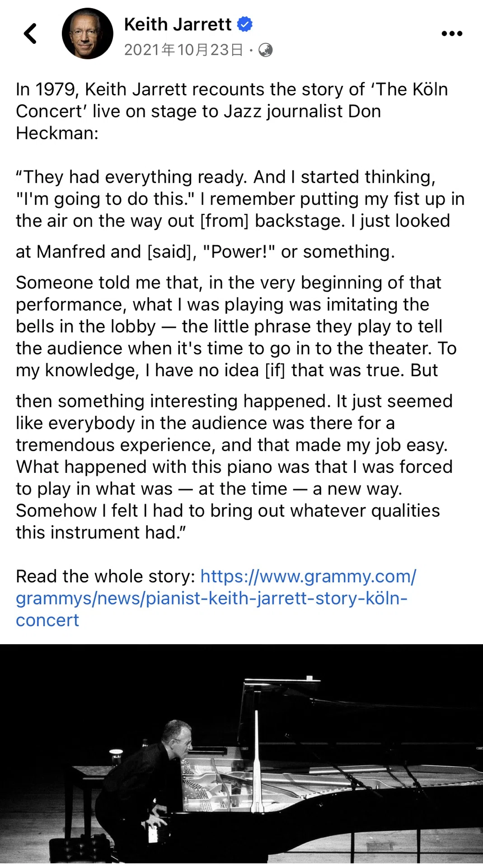Open the three-dot more options menu
The width and height of the screenshot is (483, 868).
(x=452, y=33)
